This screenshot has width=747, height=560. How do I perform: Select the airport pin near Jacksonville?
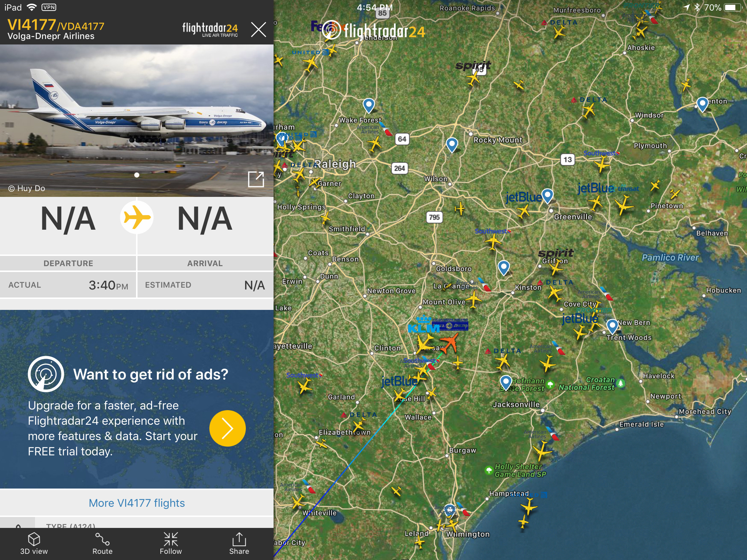[506, 383]
